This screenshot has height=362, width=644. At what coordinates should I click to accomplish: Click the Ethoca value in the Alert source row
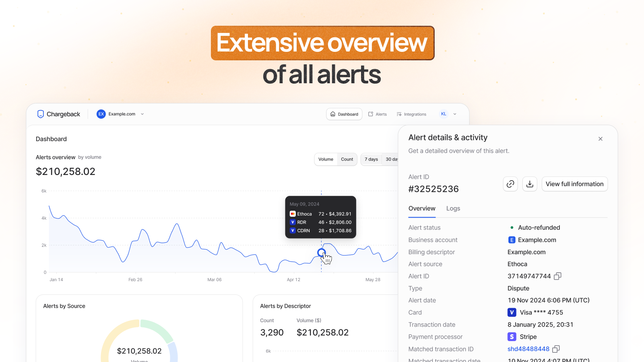(517, 264)
